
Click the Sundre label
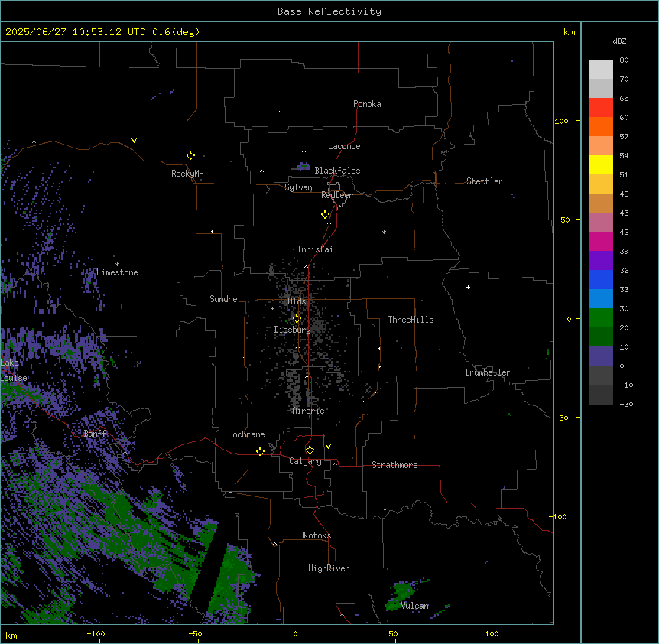[x=223, y=299]
